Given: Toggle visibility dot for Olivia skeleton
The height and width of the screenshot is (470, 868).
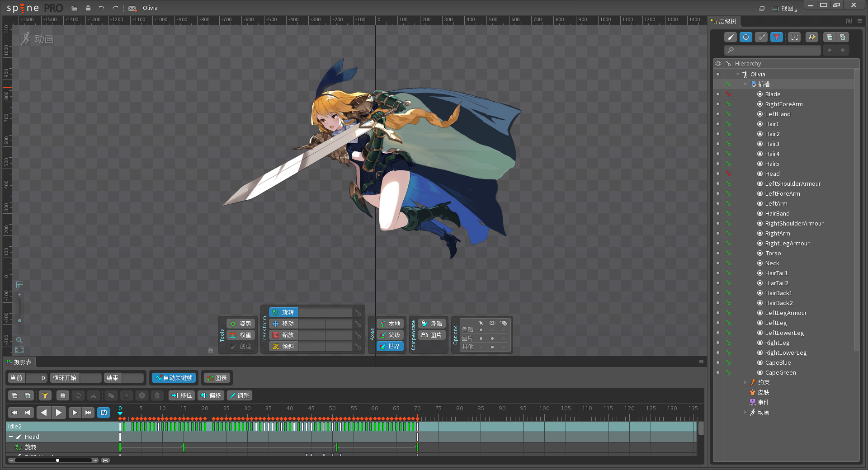Looking at the screenshot, I should click(x=718, y=74).
